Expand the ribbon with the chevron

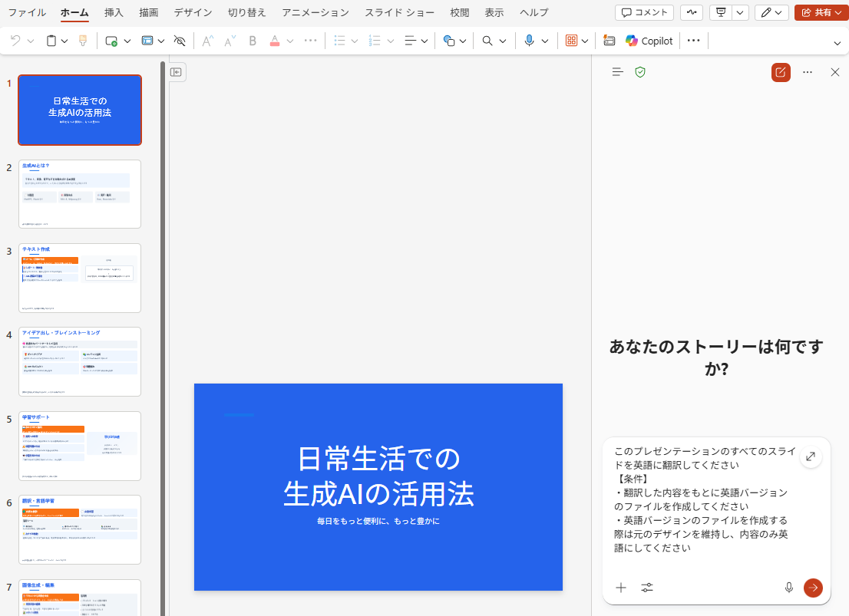(837, 43)
